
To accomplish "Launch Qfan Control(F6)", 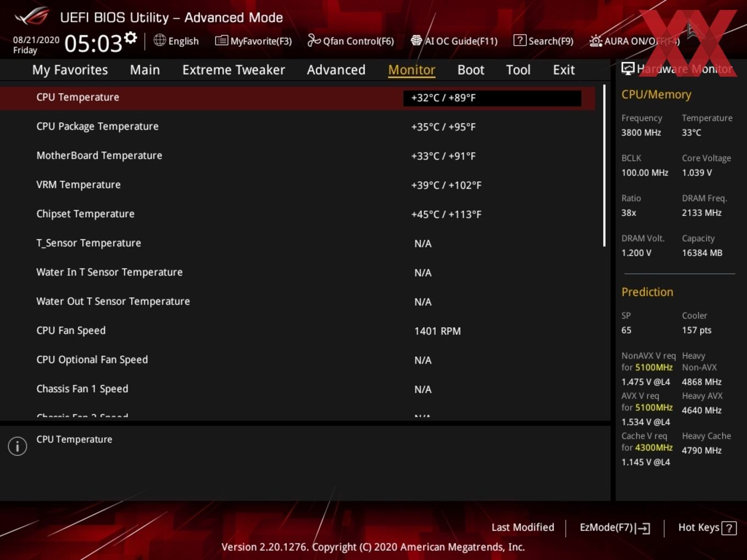I will (x=358, y=41).
